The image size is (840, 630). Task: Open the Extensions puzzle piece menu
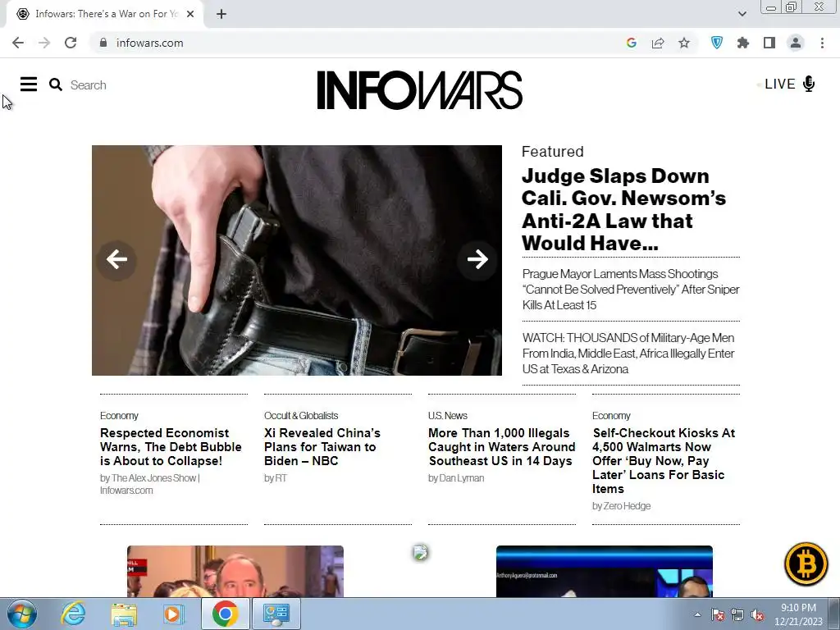tap(743, 43)
